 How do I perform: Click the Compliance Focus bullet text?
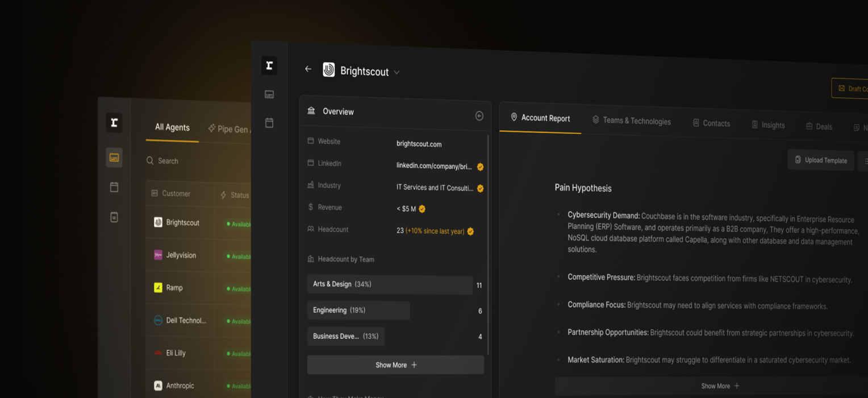click(x=697, y=305)
